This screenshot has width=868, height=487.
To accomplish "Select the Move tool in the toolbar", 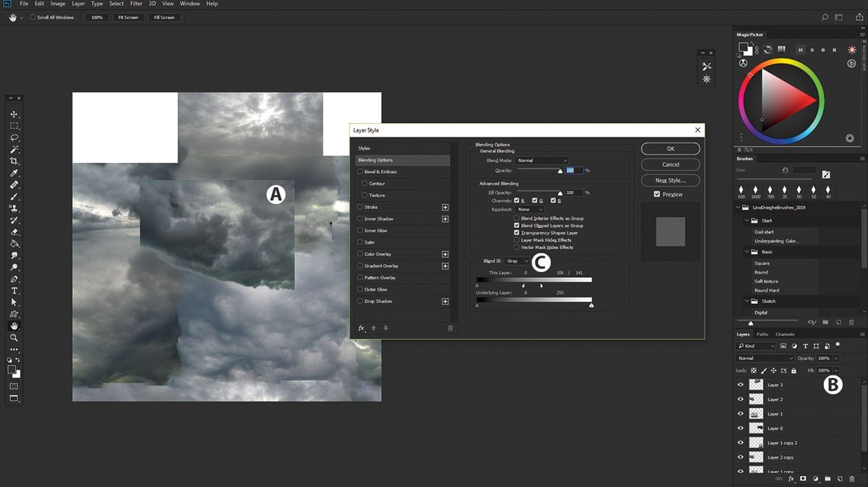I will click(12, 114).
